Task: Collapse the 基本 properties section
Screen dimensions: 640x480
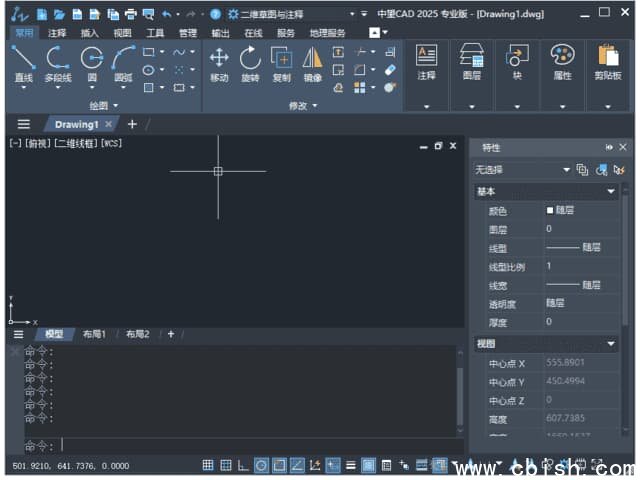Action: pyautogui.click(x=611, y=191)
